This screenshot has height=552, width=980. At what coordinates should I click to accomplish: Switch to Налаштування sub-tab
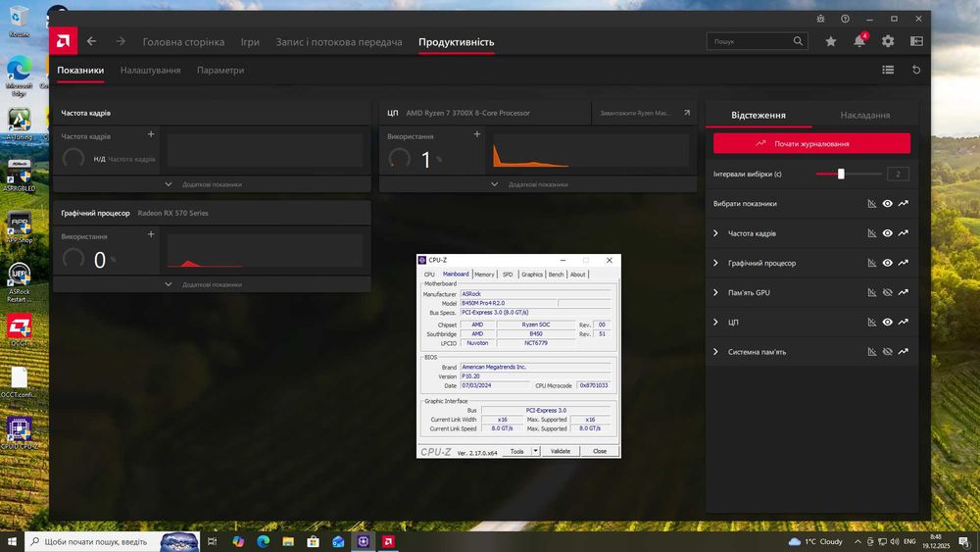click(151, 70)
